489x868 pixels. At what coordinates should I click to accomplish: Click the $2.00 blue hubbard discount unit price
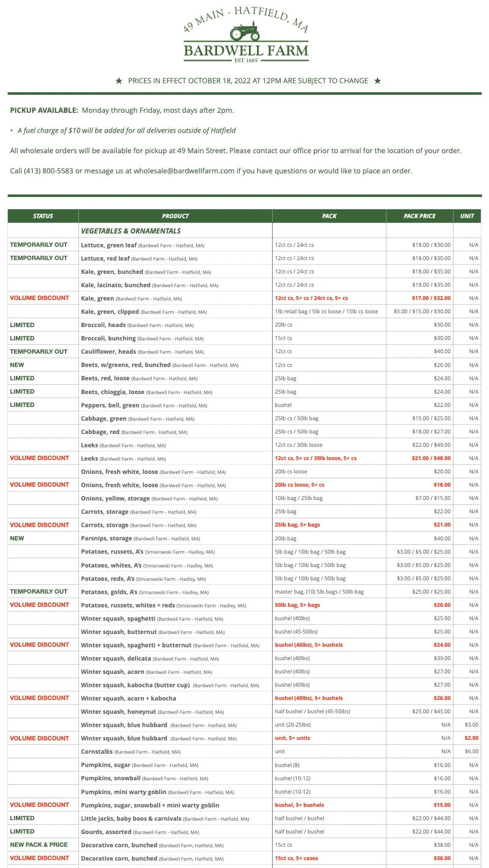471,738
